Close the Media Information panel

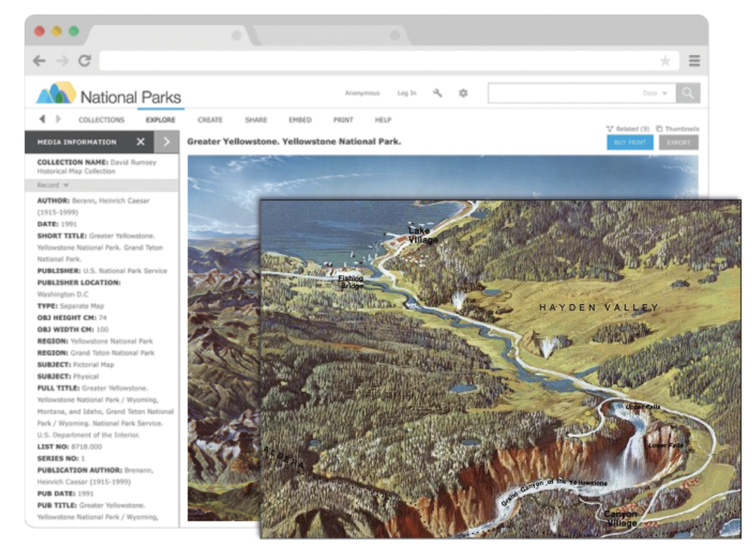[x=141, y=141]
